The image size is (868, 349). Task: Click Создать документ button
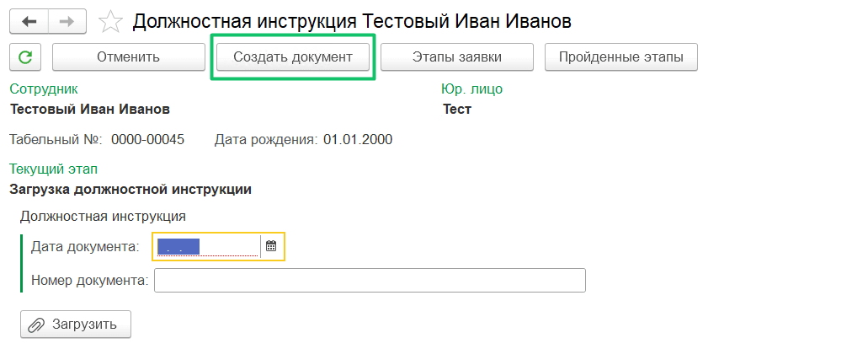293,57
